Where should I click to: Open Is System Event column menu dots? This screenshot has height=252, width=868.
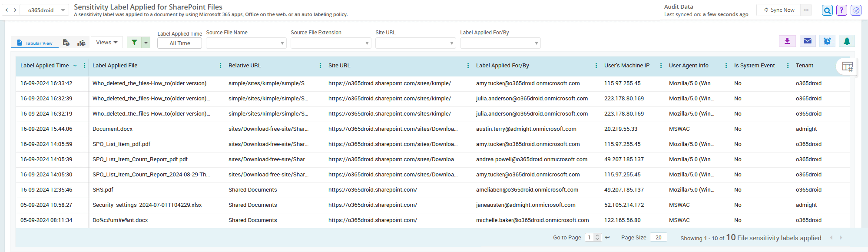point(788,66)
